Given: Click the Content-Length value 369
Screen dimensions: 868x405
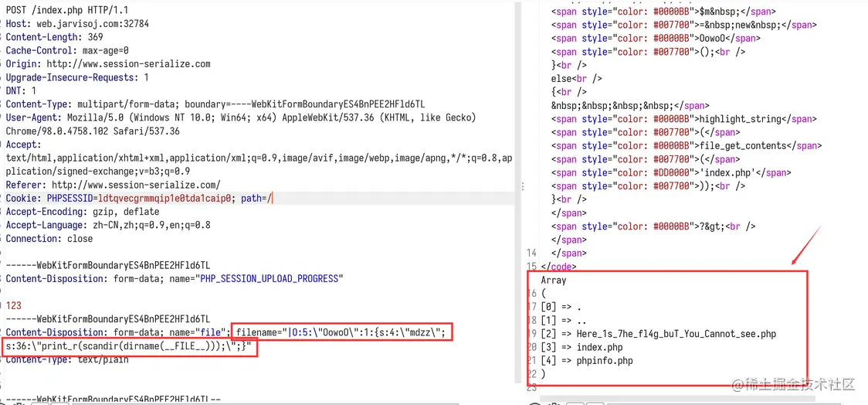Looking at the screenshot, I should click(x=95, y=37).
